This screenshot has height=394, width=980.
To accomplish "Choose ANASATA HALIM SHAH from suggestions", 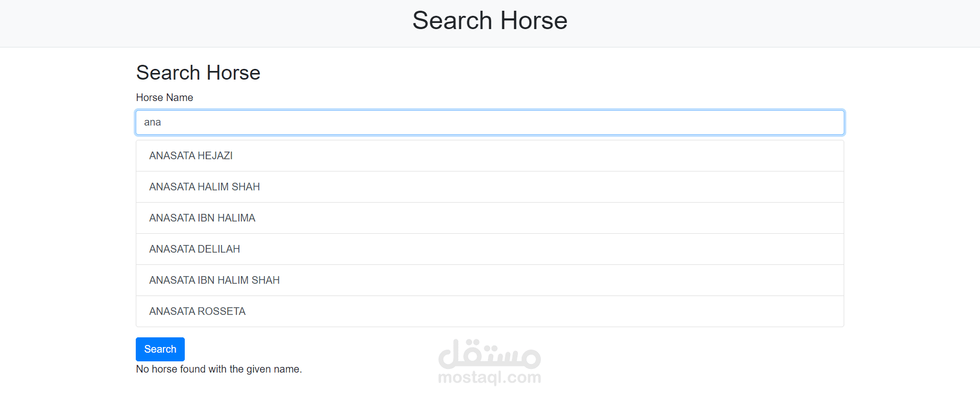I will pyautogui.click(x=204, y=187).
